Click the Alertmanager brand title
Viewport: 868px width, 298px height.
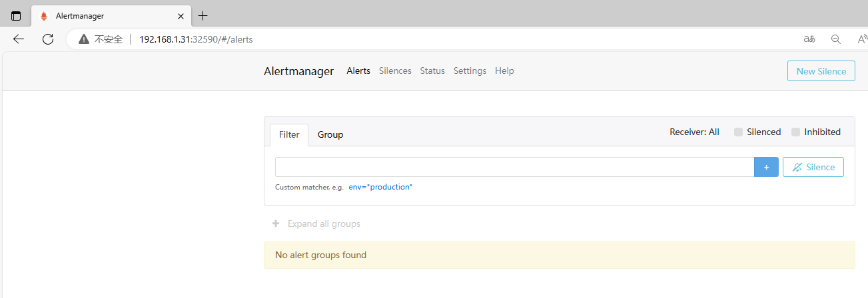click(x=298, y=71)
